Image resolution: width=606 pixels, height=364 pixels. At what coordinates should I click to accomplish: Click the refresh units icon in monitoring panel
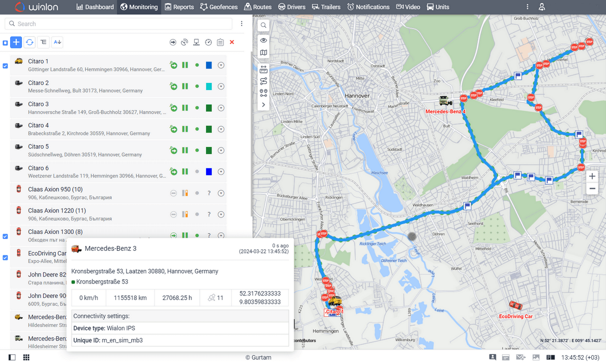(29, 42)
